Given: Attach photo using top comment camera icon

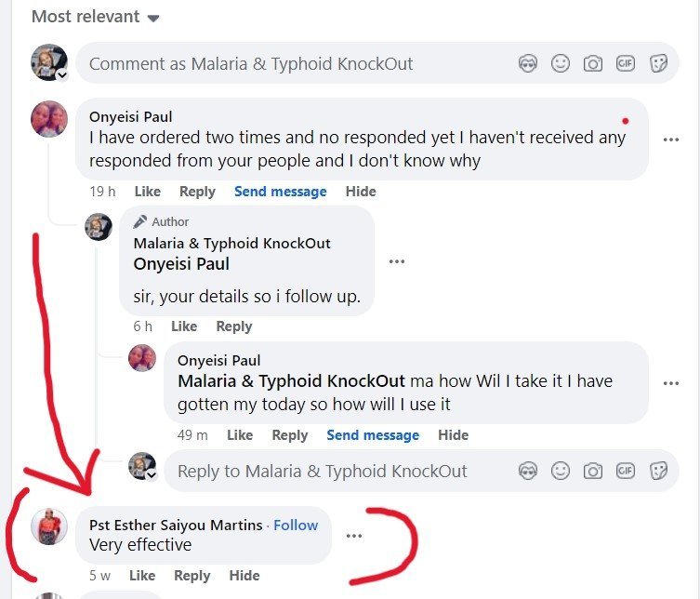Looking at the screenshot, I should point(592,63).
